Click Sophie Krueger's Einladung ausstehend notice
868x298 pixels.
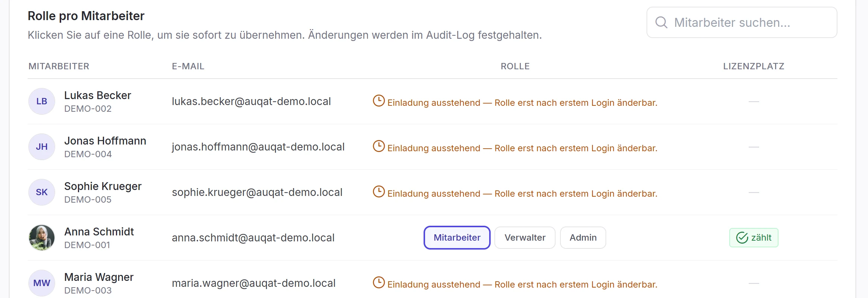515,193
